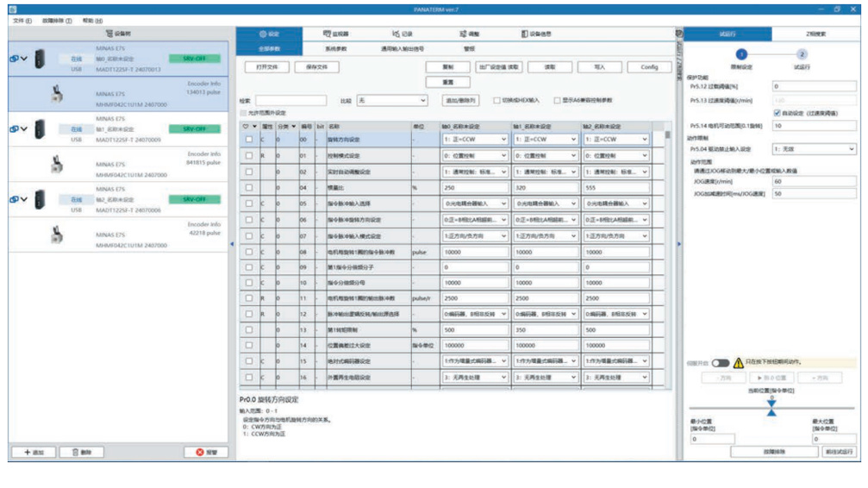Select the MADT1225F-T 24070006 driver image
The image size is (868, 488).
click(x=40, y=199)
